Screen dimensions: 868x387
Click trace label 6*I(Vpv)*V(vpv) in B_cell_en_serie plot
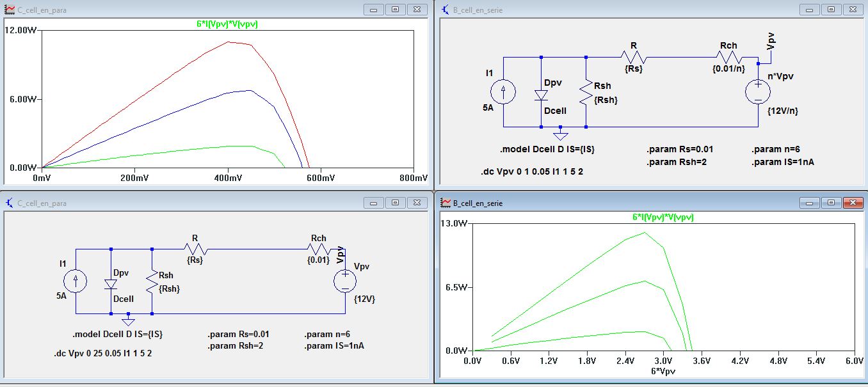(x=663, y=217)
